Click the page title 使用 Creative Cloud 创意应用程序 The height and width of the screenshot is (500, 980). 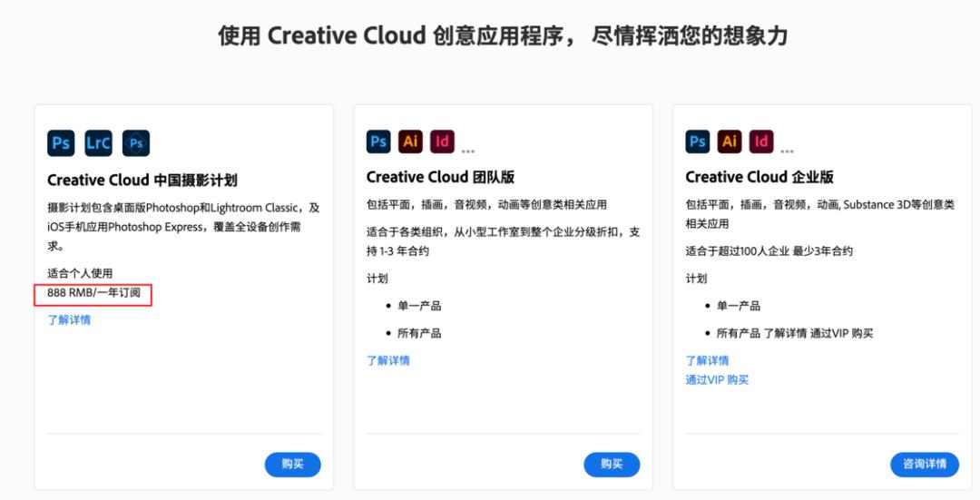tap(503, 35)
